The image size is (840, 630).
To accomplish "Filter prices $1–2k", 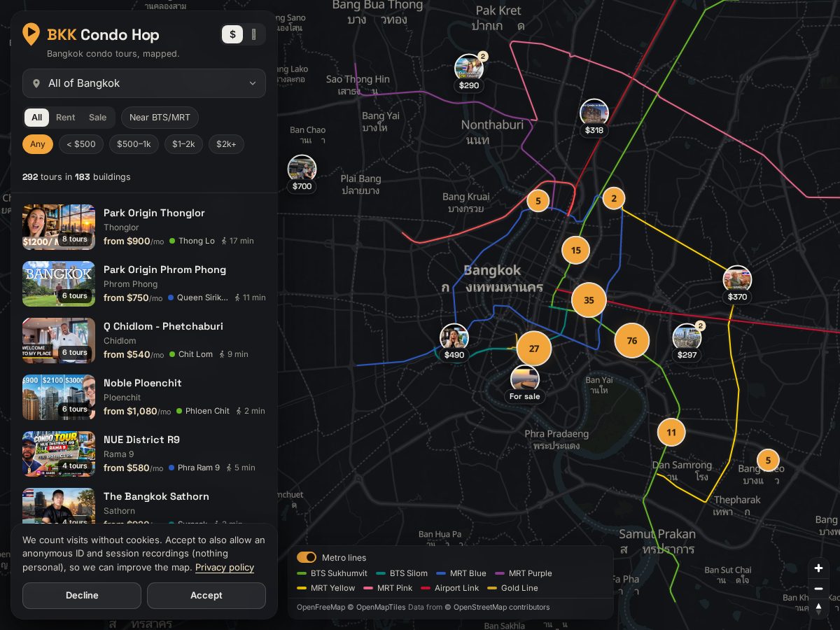I will [x=183, y=144].
